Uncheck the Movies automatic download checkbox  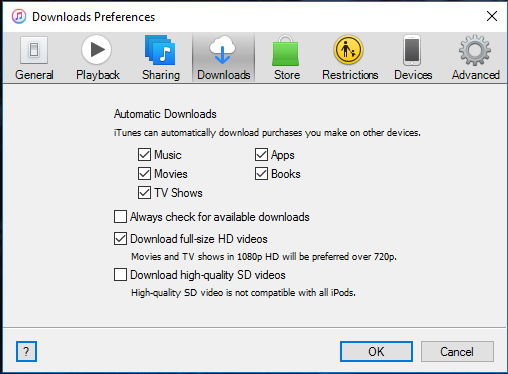point(144,174)
